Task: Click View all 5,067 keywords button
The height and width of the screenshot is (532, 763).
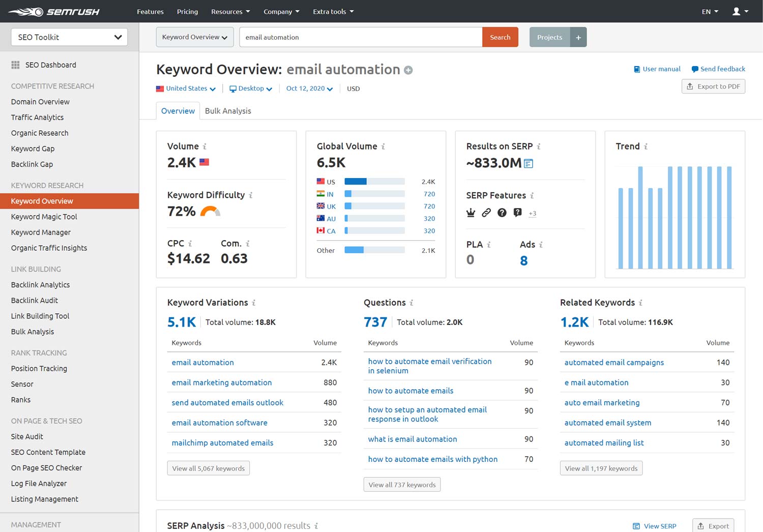Action: click(x=209, y=468)
